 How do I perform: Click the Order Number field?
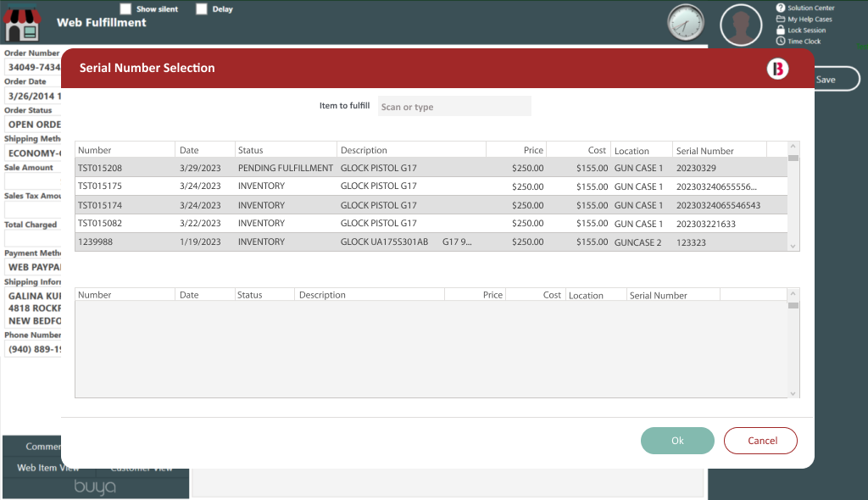(x=33, y=67)
